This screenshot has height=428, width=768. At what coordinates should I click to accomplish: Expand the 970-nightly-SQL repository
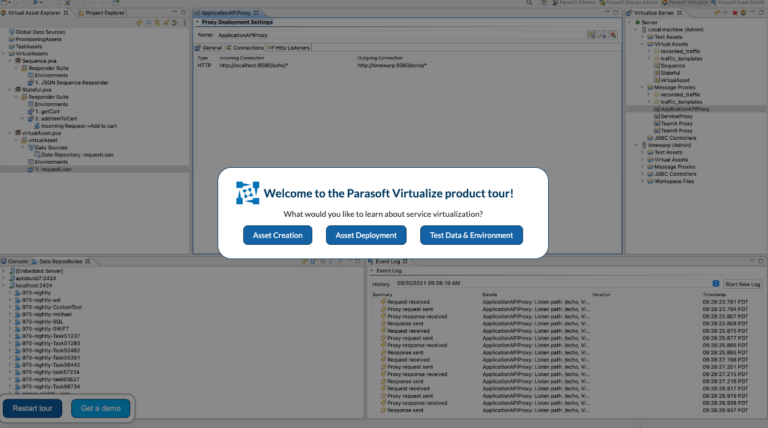click(11, 321)
